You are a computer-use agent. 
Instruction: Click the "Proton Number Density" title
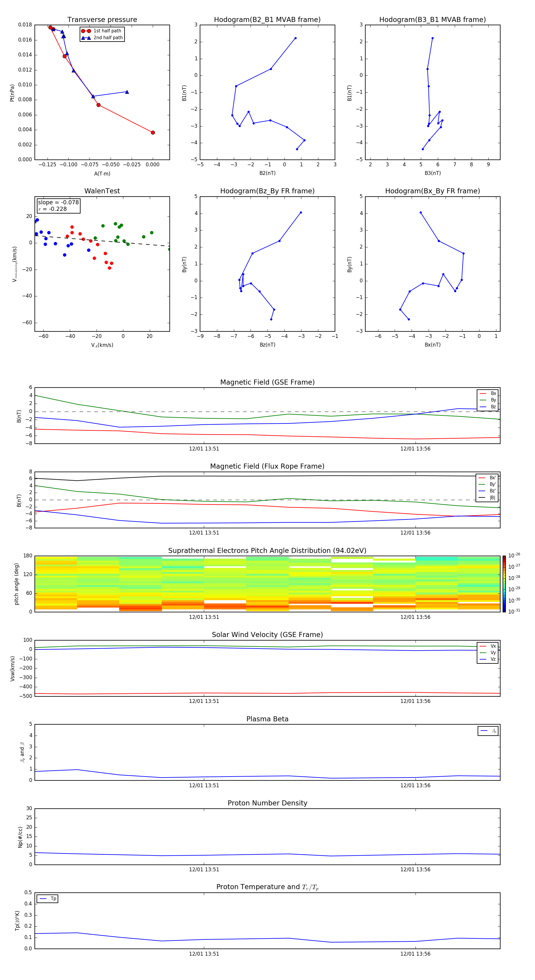click(x=267, y=803)
